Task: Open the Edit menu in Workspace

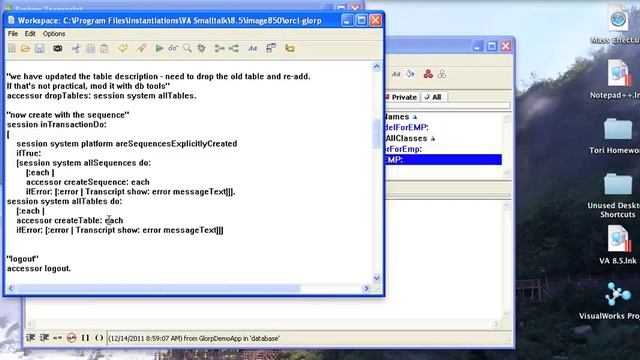Action: click(30, 34)
